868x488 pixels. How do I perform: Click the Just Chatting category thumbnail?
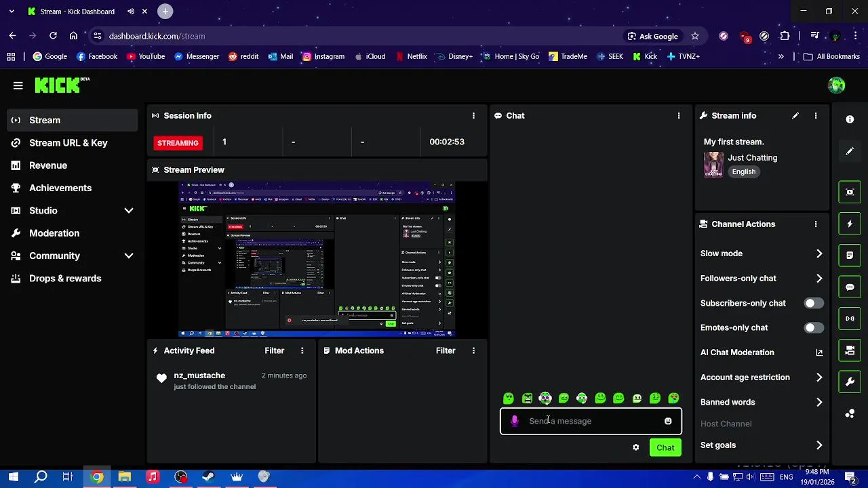click(713, 165)
